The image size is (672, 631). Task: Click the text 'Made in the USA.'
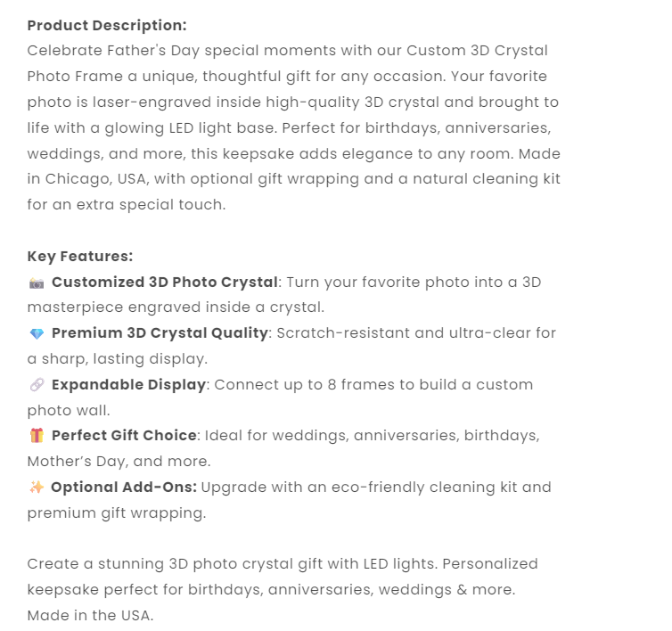[90, 615]
